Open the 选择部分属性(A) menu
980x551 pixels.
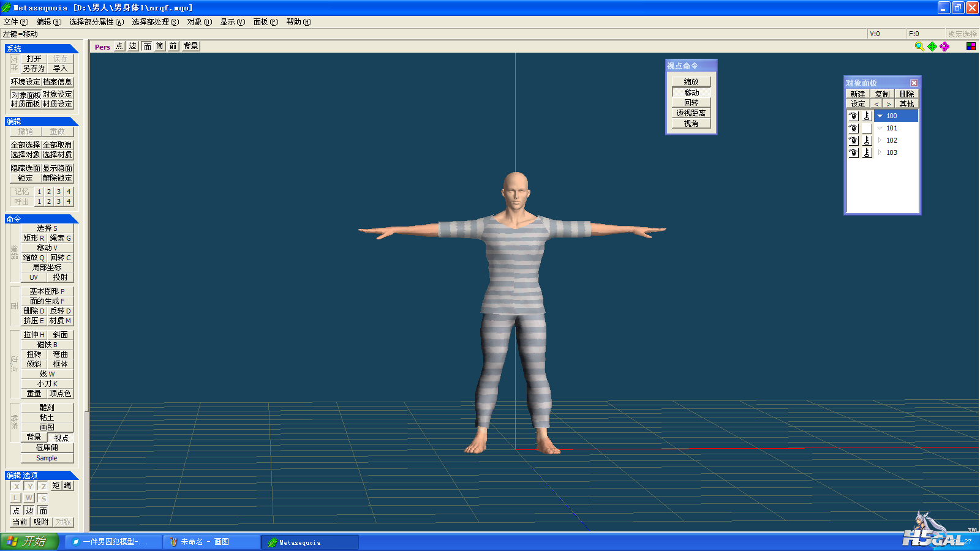pyautogui.click(x=96, y=22)
